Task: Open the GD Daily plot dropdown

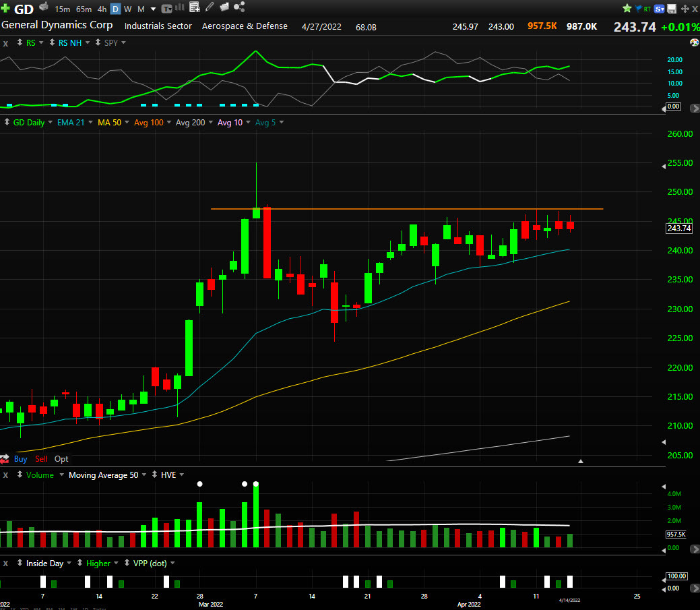Action: [50, 122]
